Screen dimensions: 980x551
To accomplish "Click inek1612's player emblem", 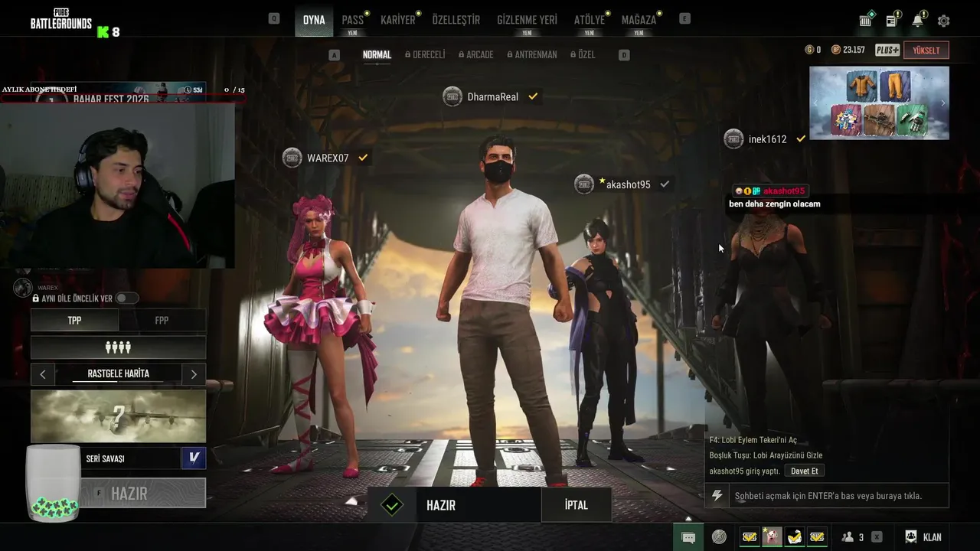I will (x=733, y=139).
